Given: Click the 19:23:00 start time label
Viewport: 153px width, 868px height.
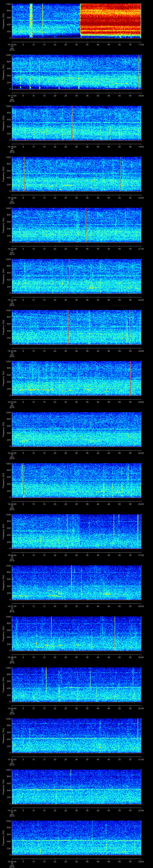Looking at the screenshot, I should coord(12,402).
